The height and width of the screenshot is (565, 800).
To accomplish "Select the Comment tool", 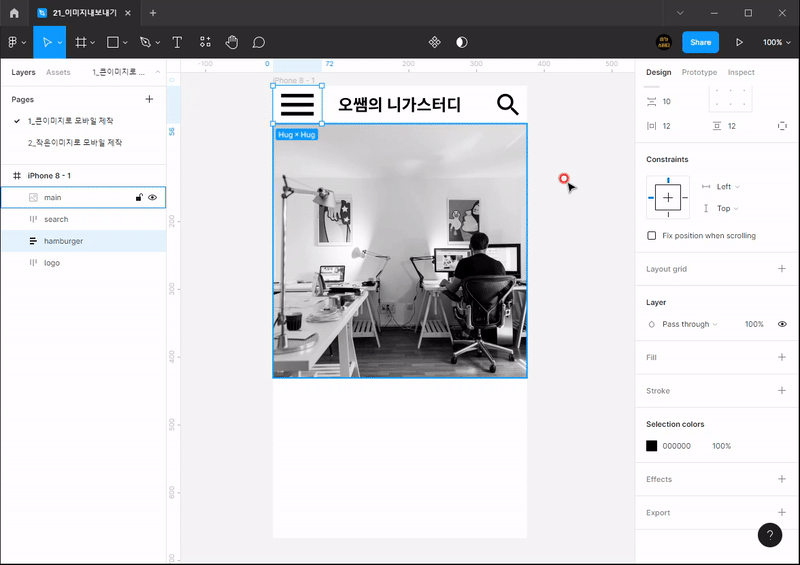I will (x=259, y=42).
